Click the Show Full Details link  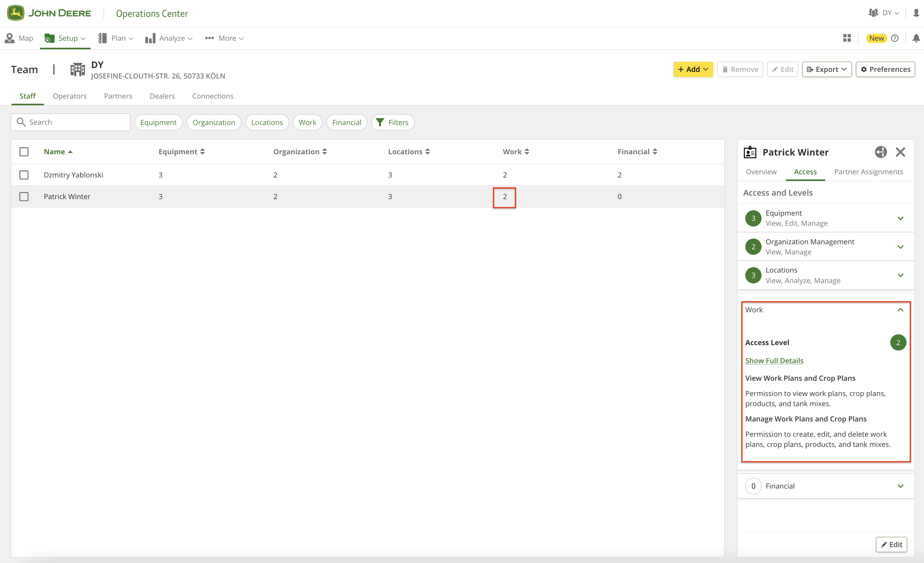(774, 360)
